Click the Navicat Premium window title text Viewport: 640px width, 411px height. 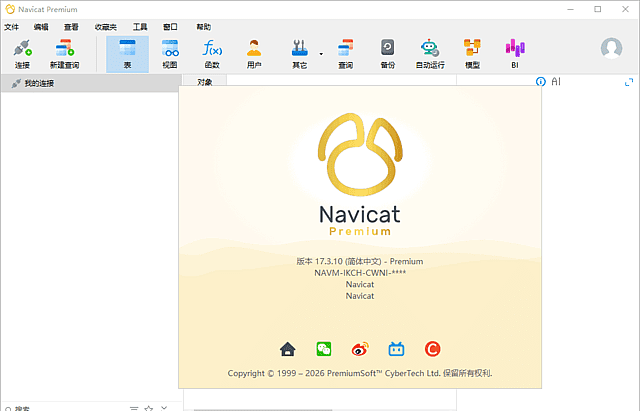click(48, 9)
